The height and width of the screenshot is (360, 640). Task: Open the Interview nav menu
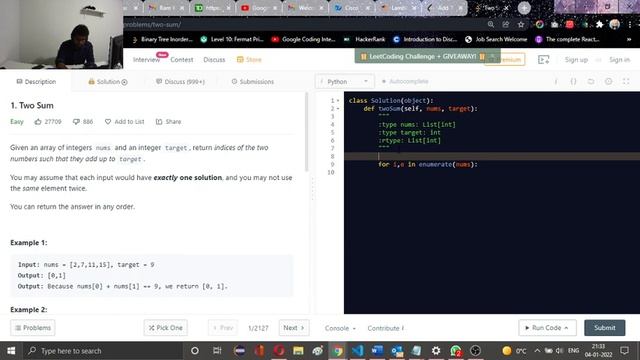click(146, 60)
